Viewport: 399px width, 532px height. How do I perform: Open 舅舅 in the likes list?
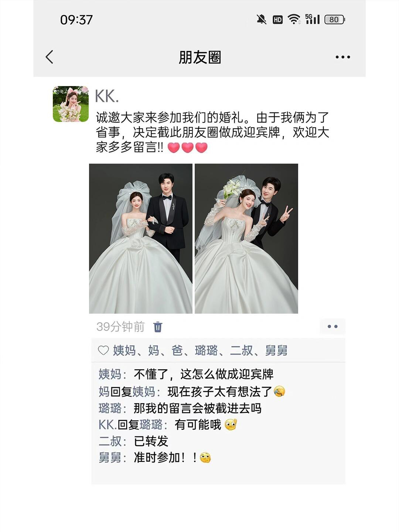(276, 350)
